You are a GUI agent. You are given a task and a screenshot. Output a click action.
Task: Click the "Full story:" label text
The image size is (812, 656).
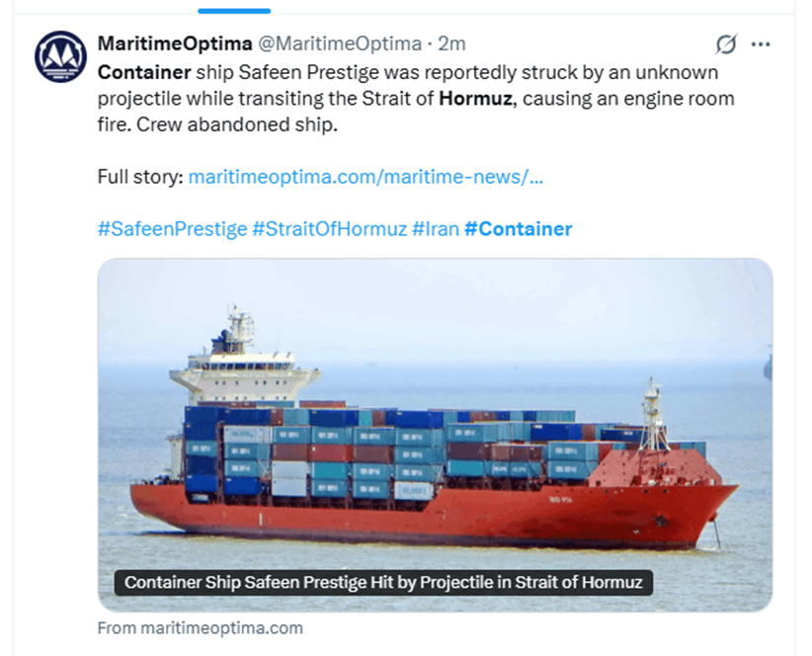pyautogui.click(x=139, y=178)
